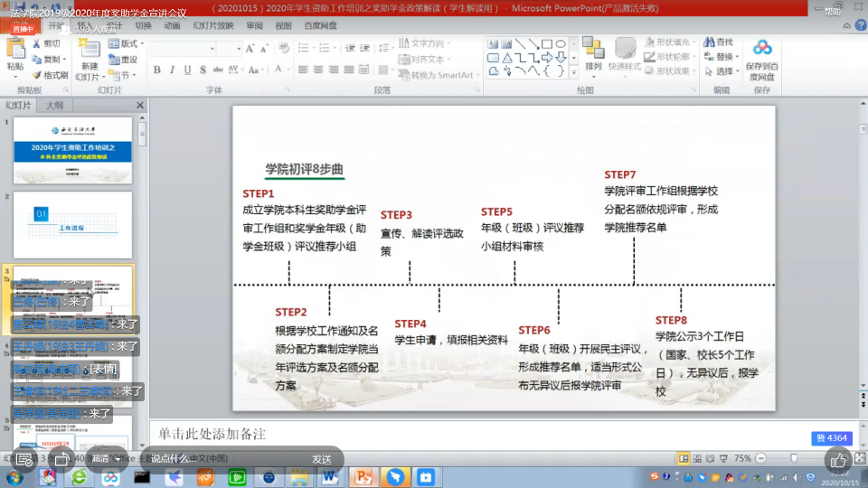Select the oval shape in gallery
868x488 pixels.
[x=561, y=43]
